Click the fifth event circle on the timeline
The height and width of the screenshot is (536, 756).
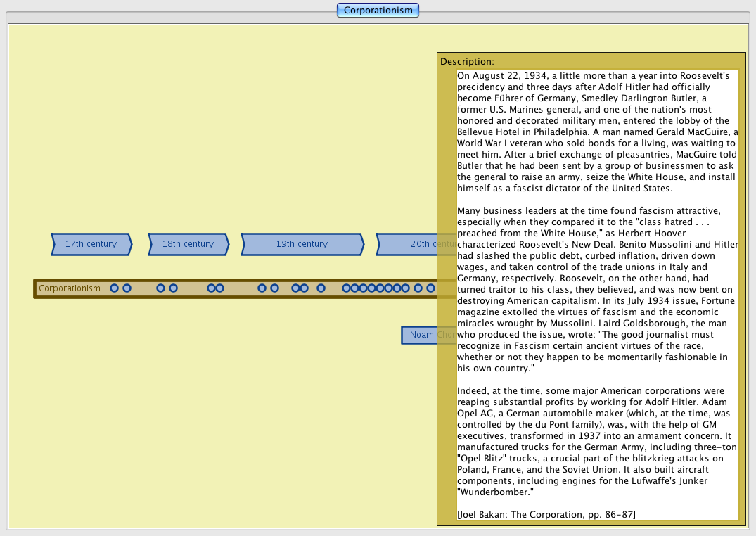[211, 288]
